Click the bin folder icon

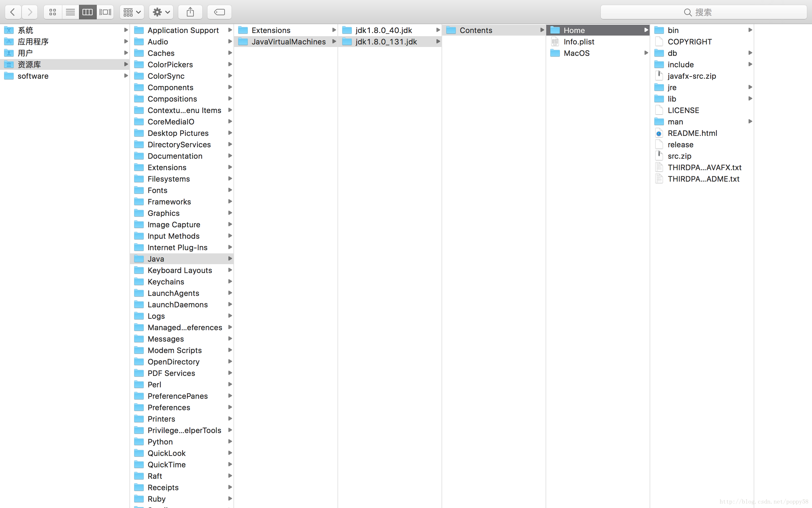(659, 30)
